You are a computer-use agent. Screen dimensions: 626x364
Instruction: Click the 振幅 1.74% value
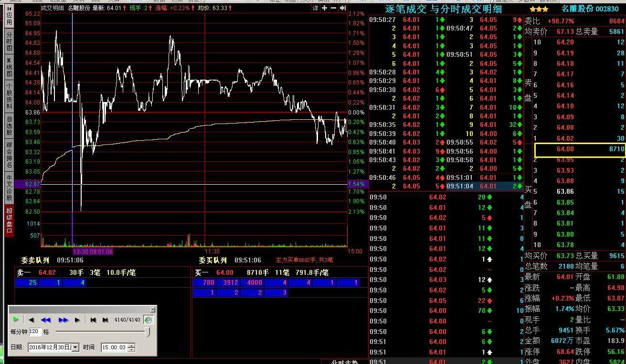point(564,309)
